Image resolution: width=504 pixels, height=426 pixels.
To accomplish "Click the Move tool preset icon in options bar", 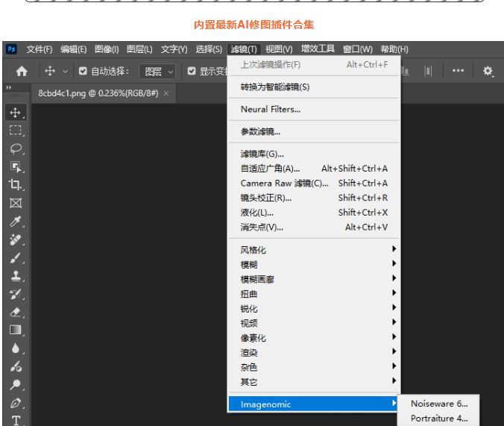I will pos(50,71).
